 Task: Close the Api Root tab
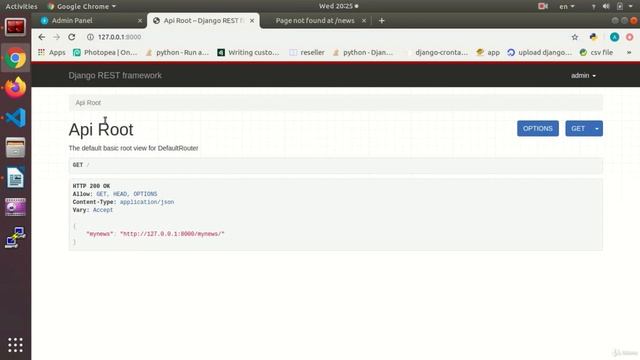coord(252,20)
